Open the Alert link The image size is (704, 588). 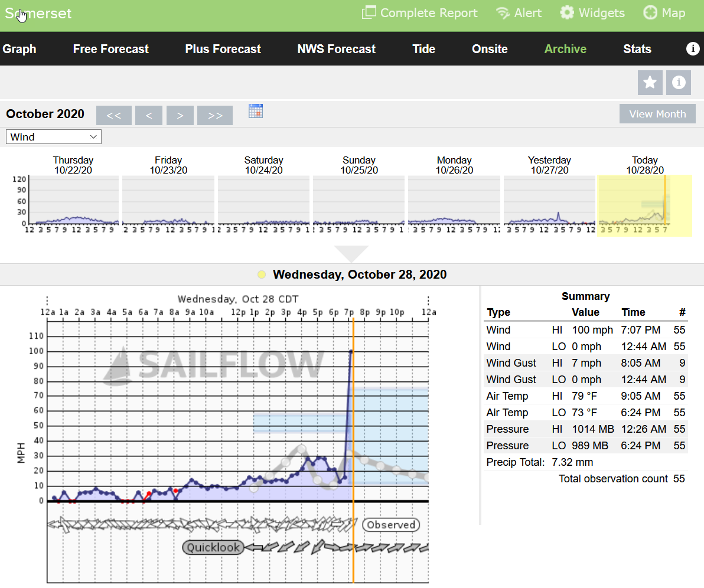point(519,13)
